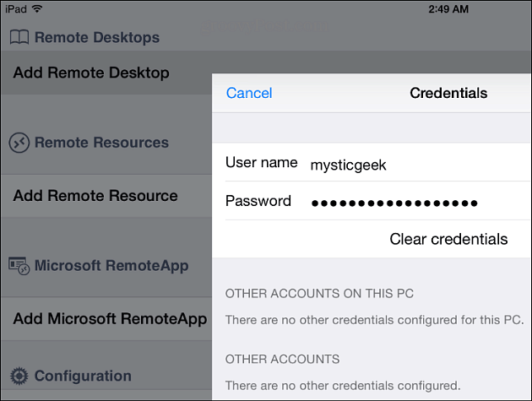
Task: Select the Remote Resources circular icon
Action: (x=19, y=143)
